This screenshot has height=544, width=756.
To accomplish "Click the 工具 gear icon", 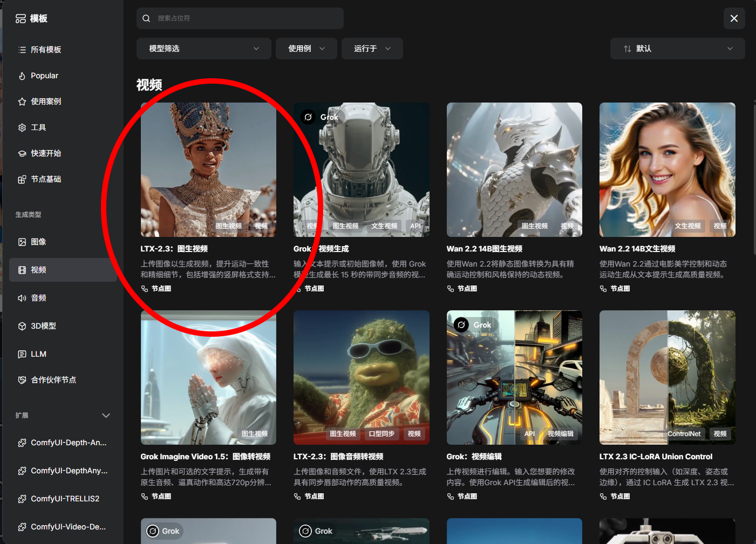I will tap(22, 127).
